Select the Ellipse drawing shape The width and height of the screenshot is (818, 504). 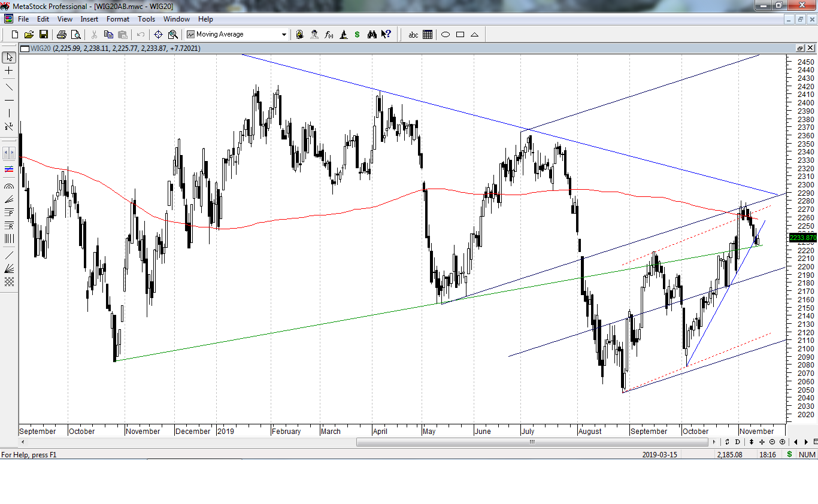(x=446, y=35)
